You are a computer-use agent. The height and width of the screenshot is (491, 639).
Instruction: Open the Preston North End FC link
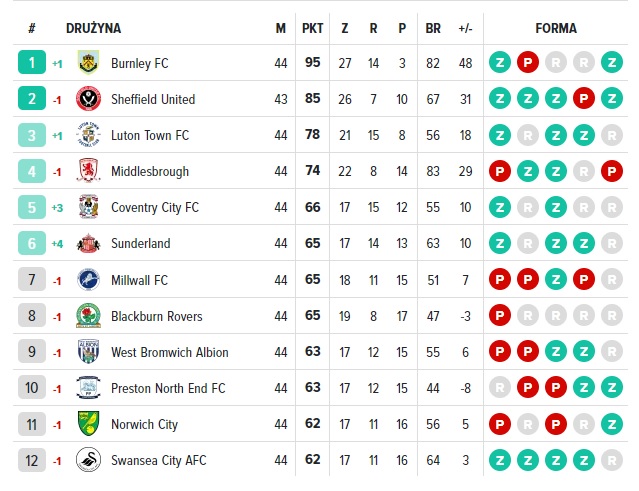point(168,388)
